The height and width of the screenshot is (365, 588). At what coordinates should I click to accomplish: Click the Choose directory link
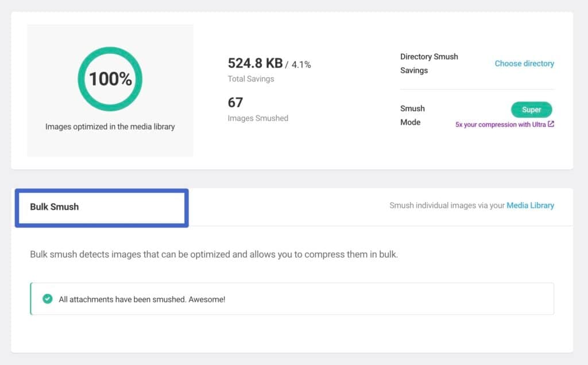coord(524,64)
